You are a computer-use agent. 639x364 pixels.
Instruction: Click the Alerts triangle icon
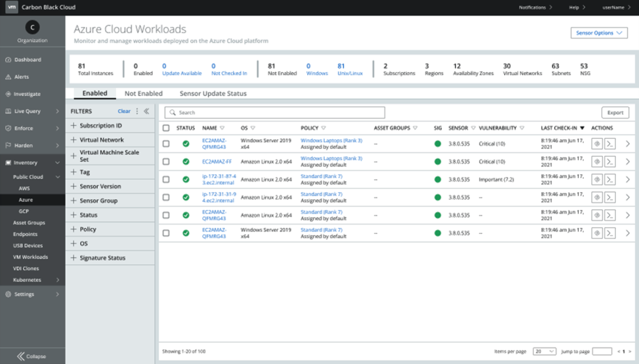click(8, 77)
